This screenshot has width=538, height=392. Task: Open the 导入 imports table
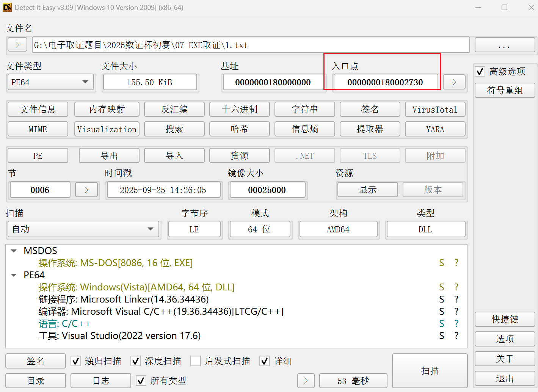tap(174, 156)
